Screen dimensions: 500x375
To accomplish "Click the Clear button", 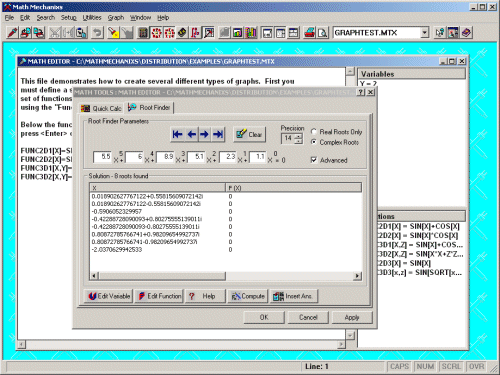I will (249, 134).
